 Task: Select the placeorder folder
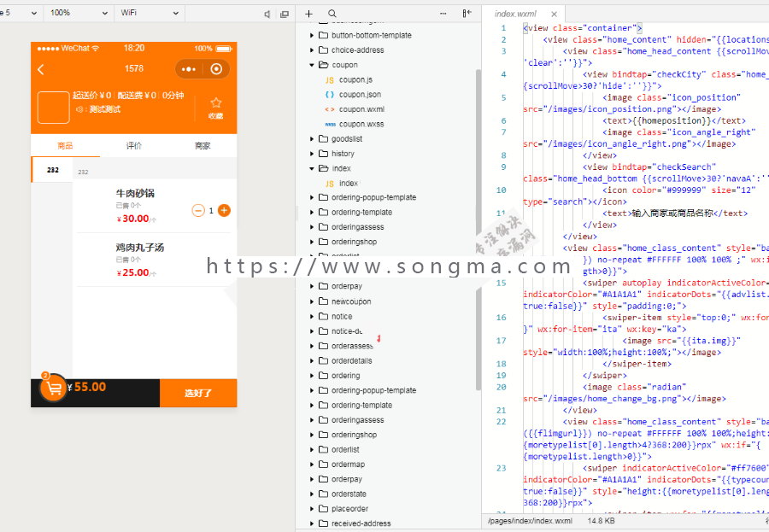(349, 508)
